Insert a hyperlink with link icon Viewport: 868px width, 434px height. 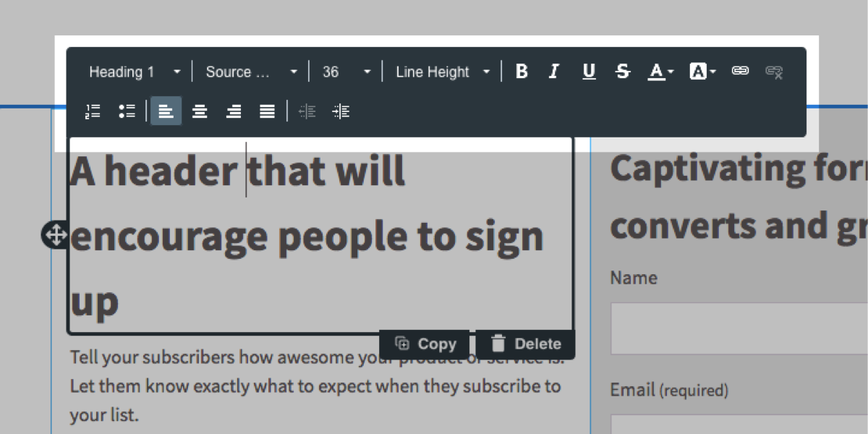740,71
